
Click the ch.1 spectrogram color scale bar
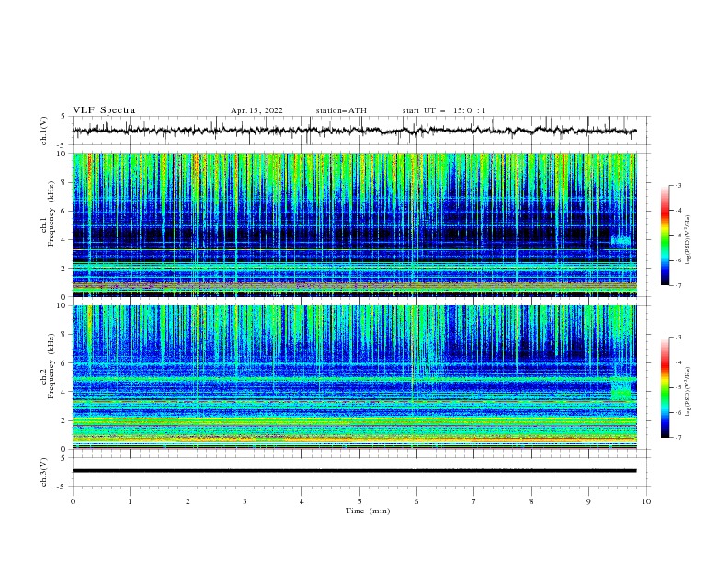(x=665, y=236)
